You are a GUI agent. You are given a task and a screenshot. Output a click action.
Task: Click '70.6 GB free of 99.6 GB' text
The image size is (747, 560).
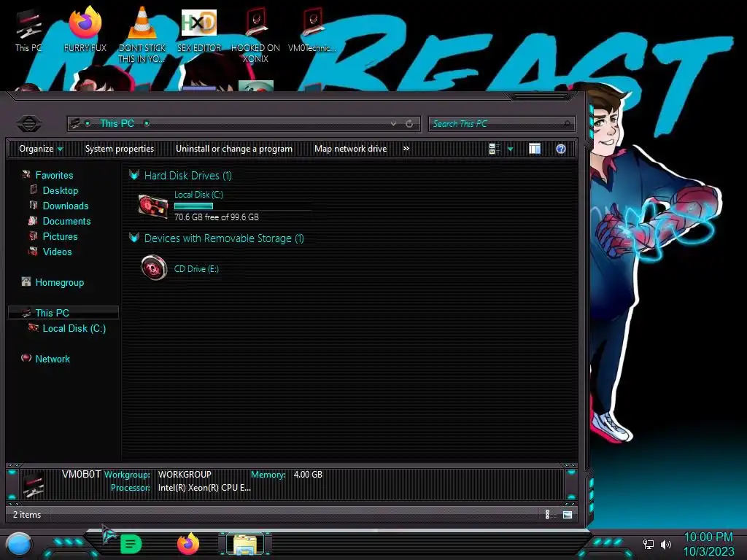point(217,217)
